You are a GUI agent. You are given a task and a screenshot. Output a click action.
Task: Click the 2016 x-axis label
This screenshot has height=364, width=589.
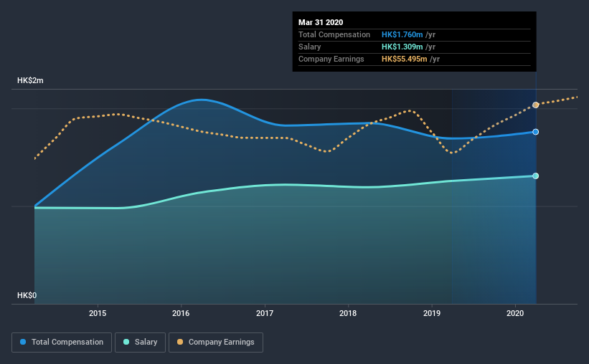tap(181, 313)
